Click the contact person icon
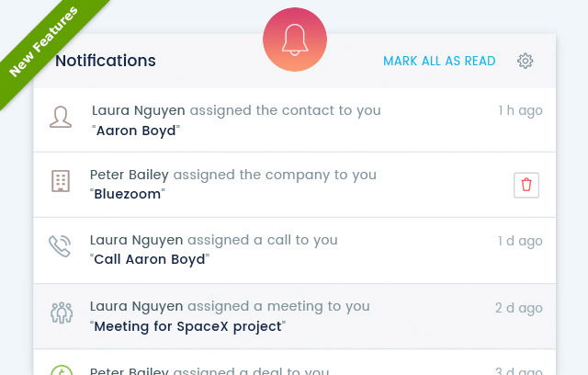588x375 pixels. click(x=61, y=117)
